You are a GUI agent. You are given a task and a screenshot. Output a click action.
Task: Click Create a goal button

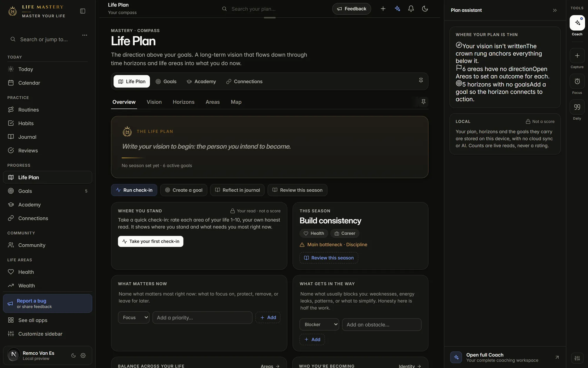pos(184,190)
